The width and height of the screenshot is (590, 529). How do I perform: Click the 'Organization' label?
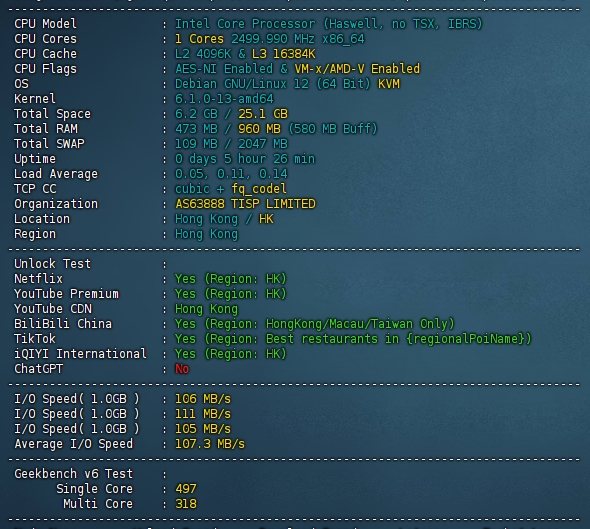[x=56, y=204]
